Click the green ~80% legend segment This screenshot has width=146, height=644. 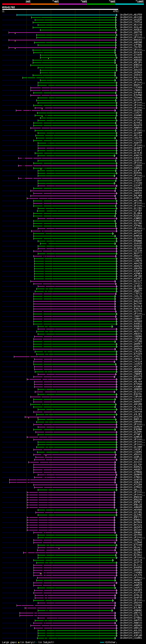(x=101, y=4)
